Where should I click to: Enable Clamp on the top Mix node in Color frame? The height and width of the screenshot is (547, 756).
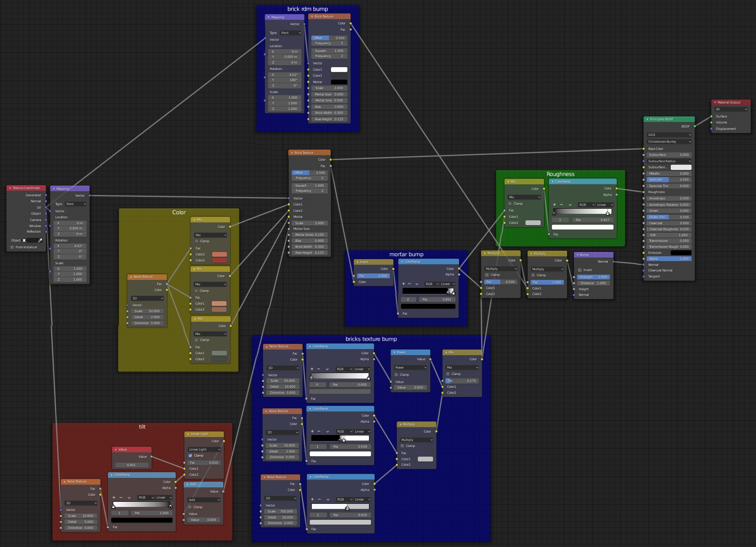tap(196, 241)
